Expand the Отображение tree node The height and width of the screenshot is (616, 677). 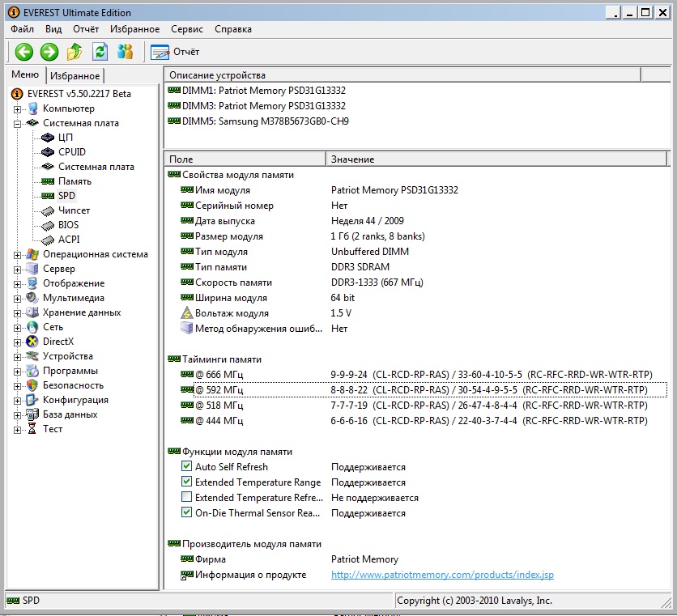(17, 284)
